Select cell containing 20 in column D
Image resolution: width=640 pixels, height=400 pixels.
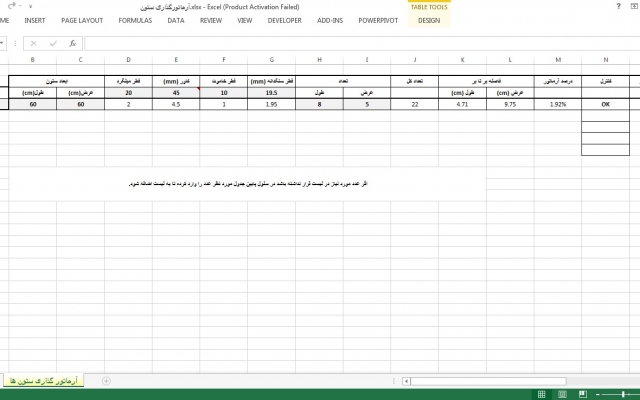(128, 93)
